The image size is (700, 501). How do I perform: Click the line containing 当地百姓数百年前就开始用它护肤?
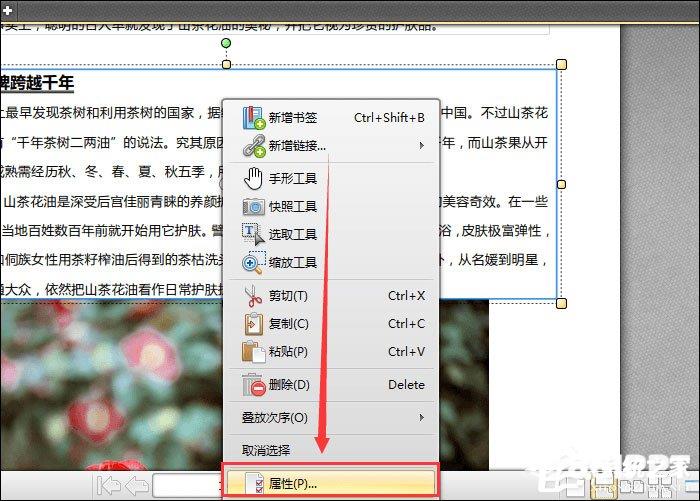coord(112,231)
